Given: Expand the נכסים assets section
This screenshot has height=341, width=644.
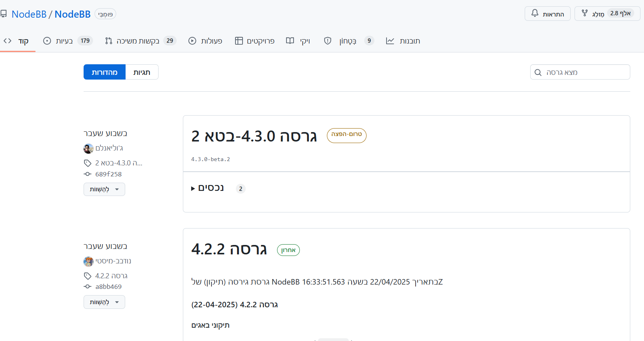Looking at the screenshot, I should (208, 188).
